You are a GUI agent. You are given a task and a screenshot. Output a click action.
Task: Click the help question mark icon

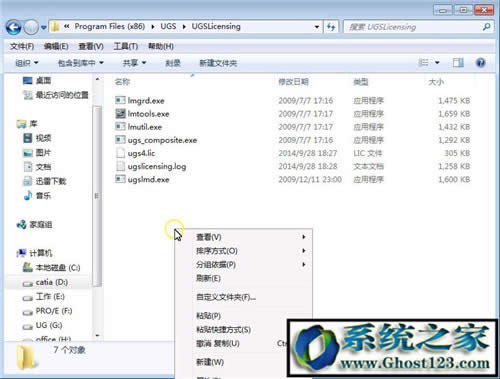[x=480, y=63]
